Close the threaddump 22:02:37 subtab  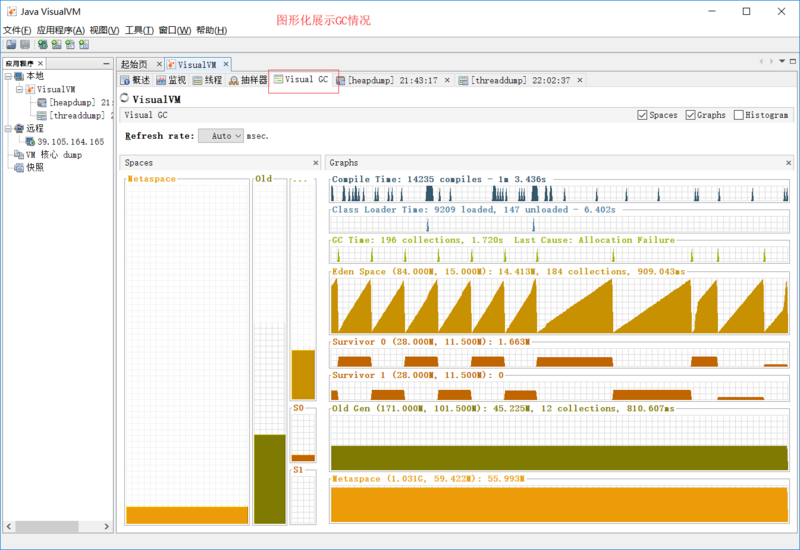pos(580,80)
